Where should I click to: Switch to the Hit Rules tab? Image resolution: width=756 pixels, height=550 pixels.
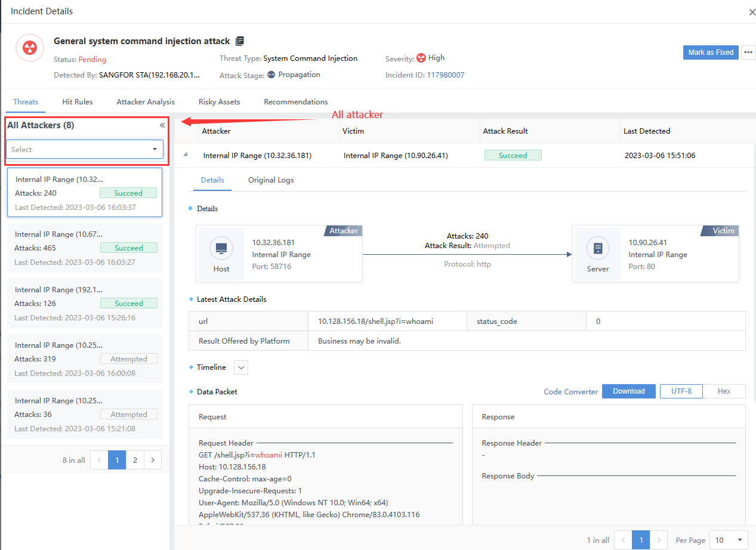coord(78,102)
